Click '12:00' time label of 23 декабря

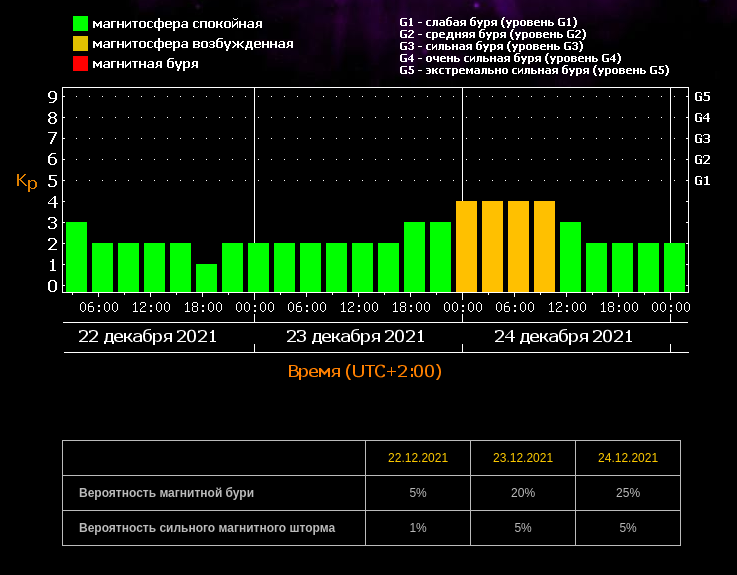(x=359, y=307)
